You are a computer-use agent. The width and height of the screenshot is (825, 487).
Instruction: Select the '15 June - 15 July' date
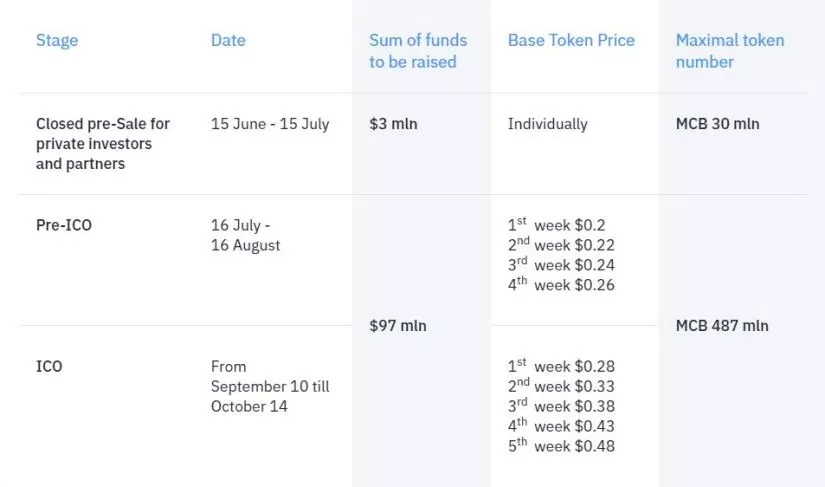pos(270,125)
